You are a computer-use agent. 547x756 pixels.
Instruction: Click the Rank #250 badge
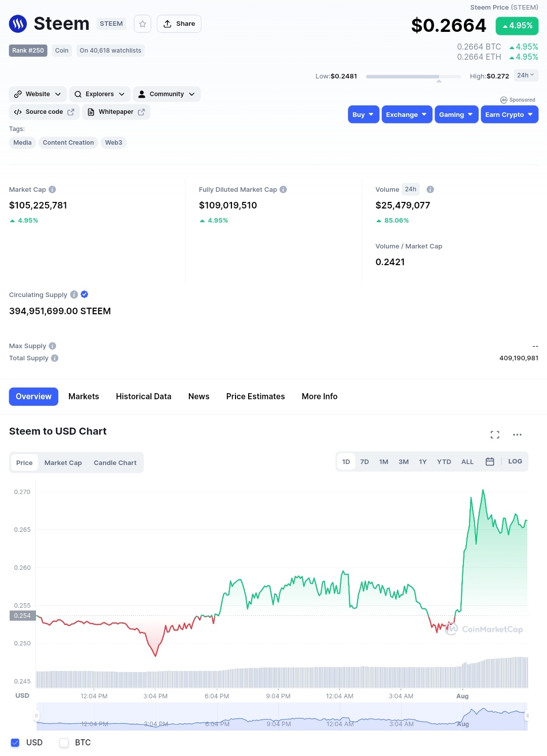[28, 51]
